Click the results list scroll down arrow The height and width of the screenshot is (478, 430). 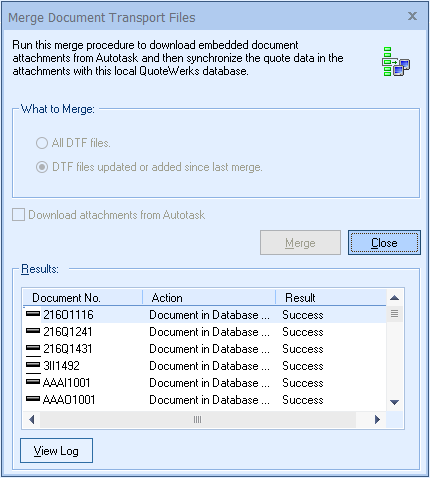(394, 402)
